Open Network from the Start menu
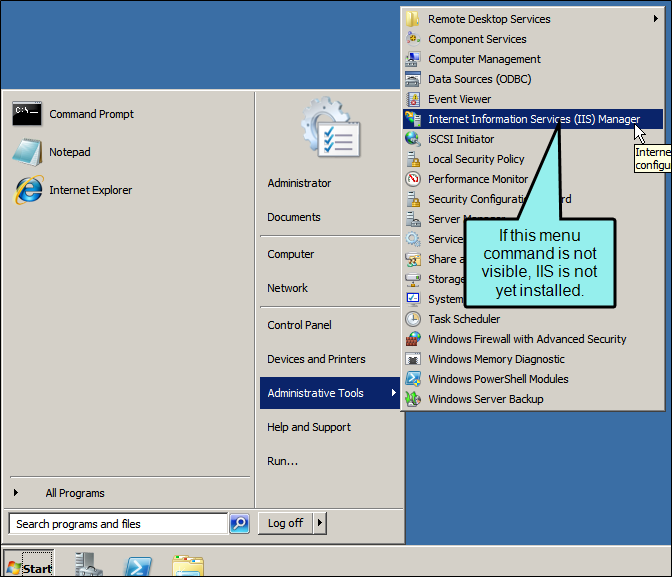Viewport: 672px width, 577px height. click(288, 288)
